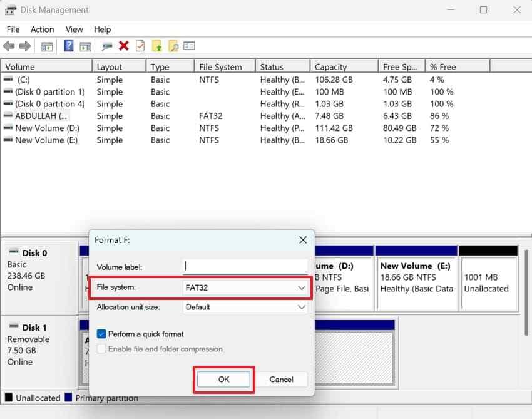Click the FAT32 file system cell

tap(211, 116)
